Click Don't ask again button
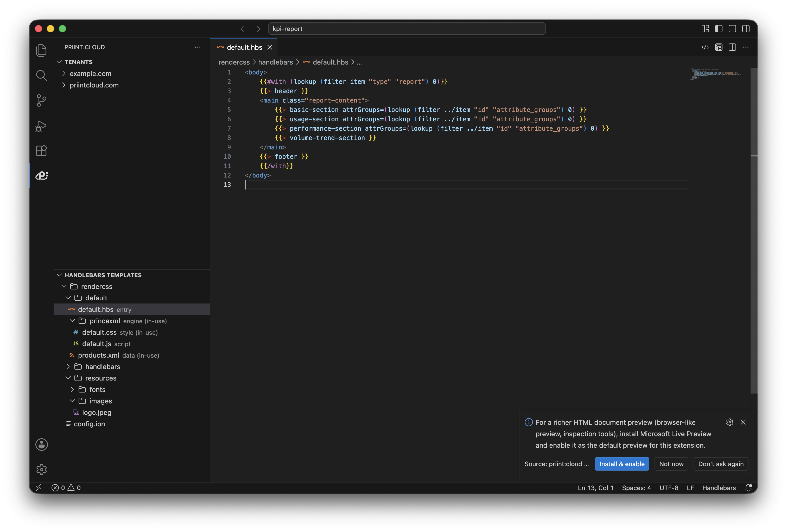This screenshot has height=532, width=787. coord(721,464)
